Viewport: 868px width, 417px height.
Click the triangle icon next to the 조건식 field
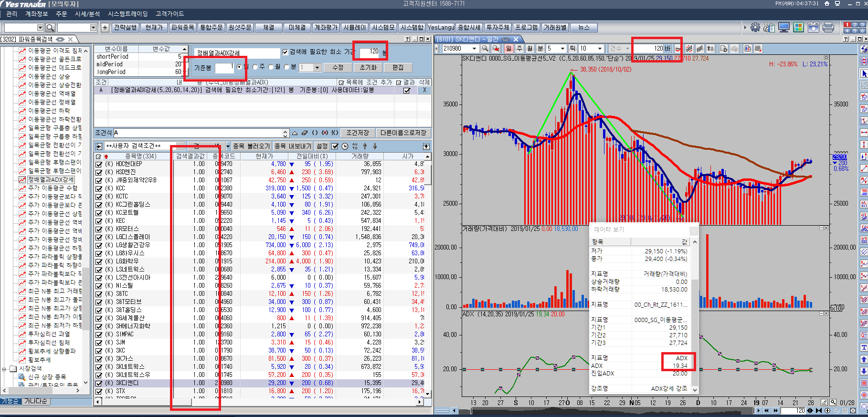[295, 133]
